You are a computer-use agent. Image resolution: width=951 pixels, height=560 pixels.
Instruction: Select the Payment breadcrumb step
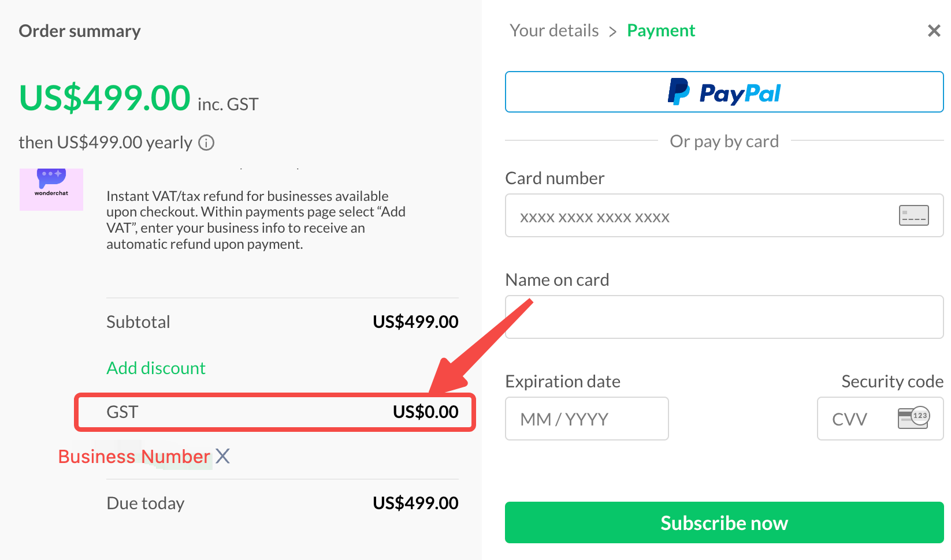pyautogui.click(x=661, y=31)
